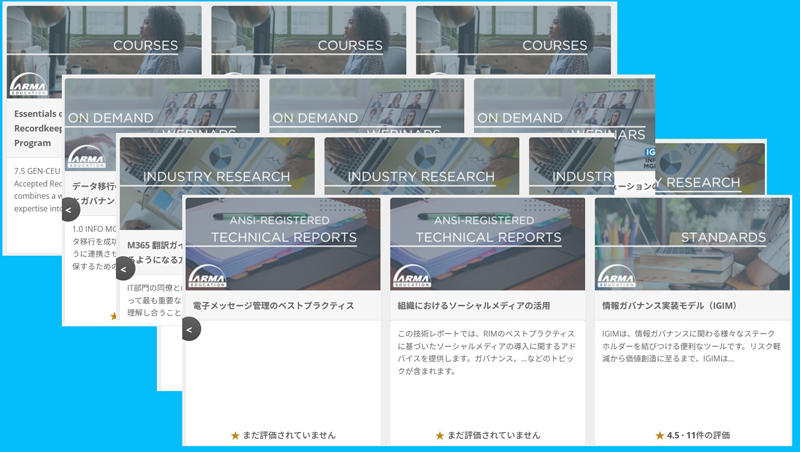The height and width of the screenshot is (452, 800).
Task: Open the middle ON DEMAND WEBINARS banner
Action: pos(367,106)
